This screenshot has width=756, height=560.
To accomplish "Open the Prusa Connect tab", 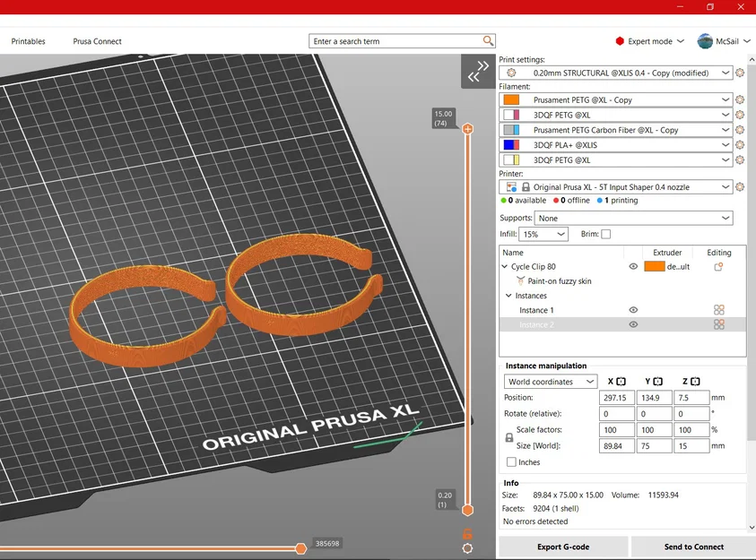I will pos(97,41).
